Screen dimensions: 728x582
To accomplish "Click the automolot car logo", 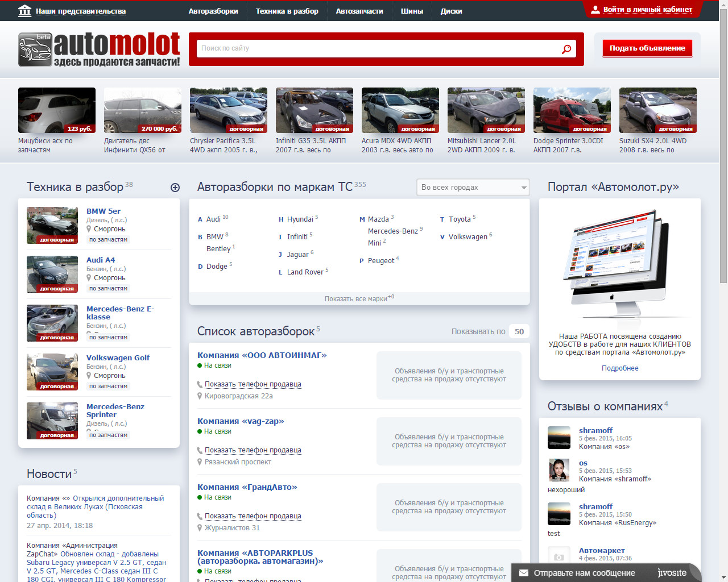I will (35, 49).
